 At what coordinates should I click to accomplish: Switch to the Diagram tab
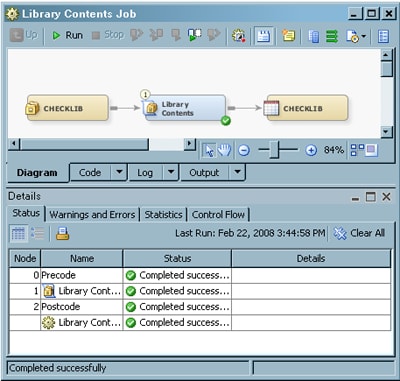(37, 173)
